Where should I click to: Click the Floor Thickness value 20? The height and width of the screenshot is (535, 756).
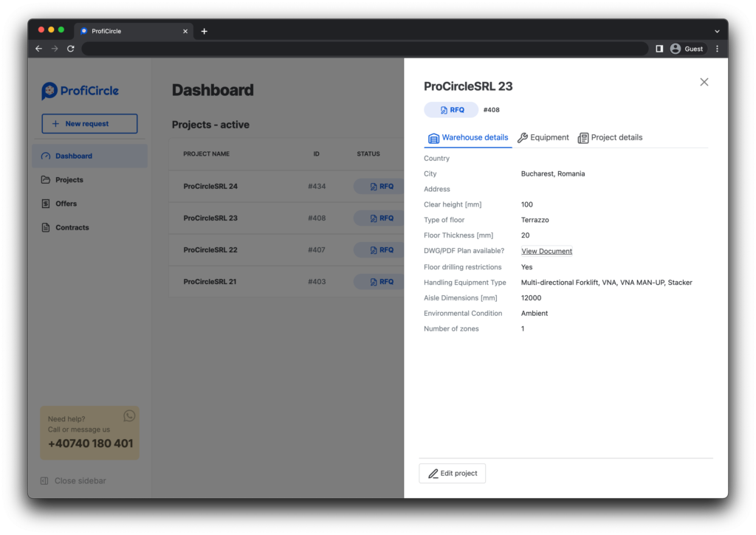click(x=525, y=235)
